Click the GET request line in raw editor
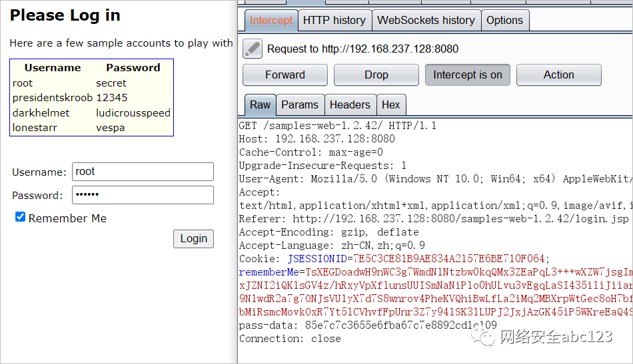The width and height of the screenshot is (633, 364). (x=338, y=126)
